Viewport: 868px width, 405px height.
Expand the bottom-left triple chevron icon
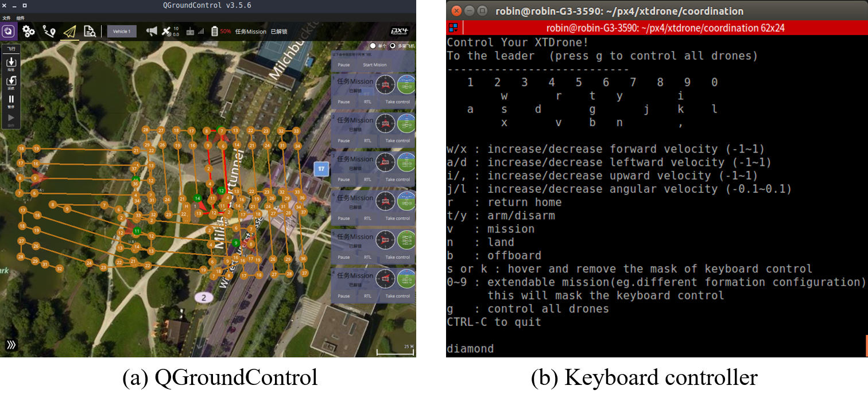coord(11,345)
